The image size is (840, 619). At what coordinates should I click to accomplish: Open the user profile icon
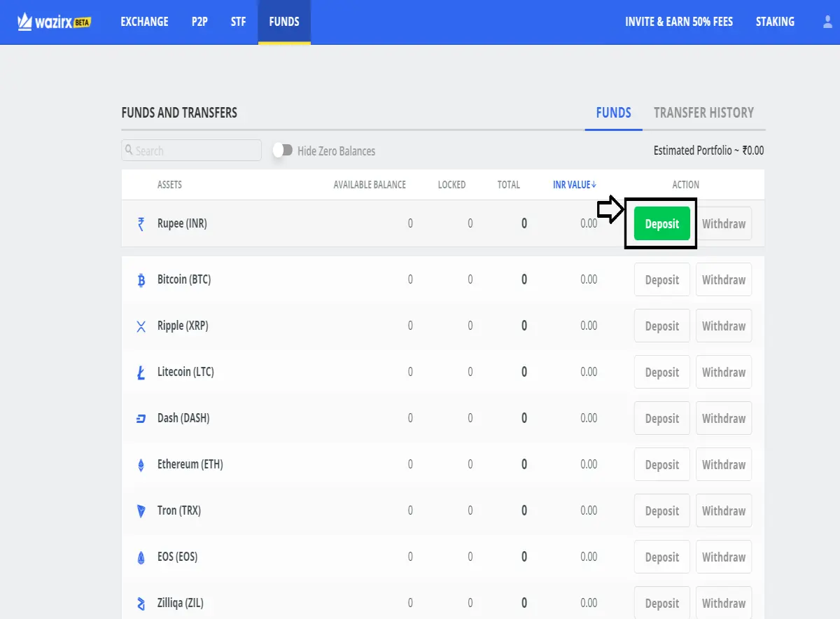click(x=828, y=22)
